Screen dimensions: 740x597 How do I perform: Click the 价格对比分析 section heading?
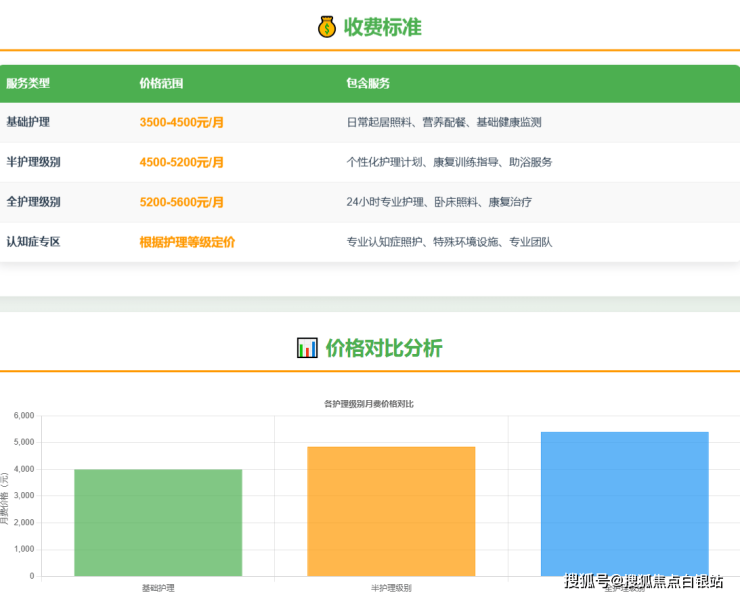tap(384, 348)
